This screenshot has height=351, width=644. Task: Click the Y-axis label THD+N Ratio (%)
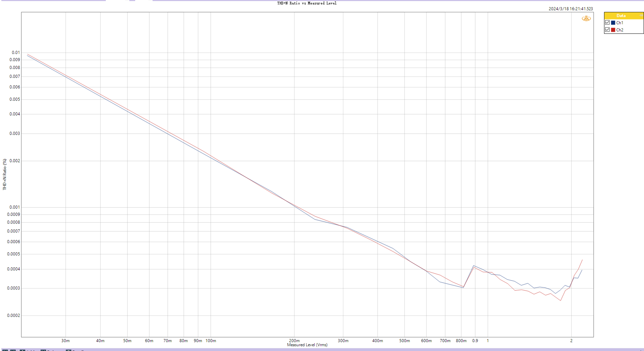5,174
